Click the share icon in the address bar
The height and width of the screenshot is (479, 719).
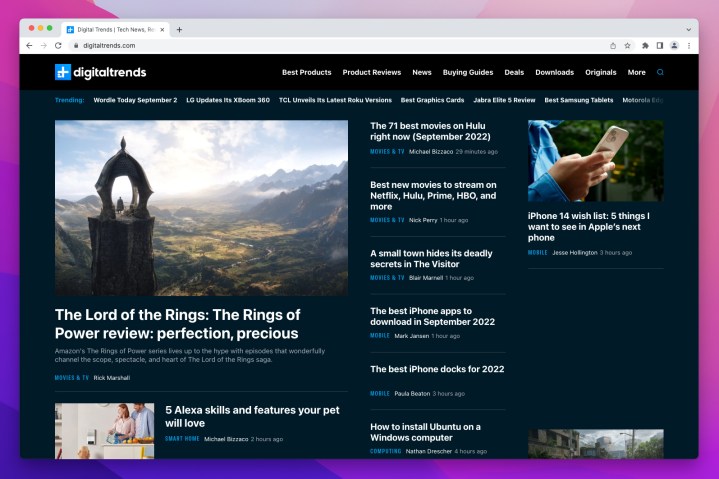coord(613,45)
